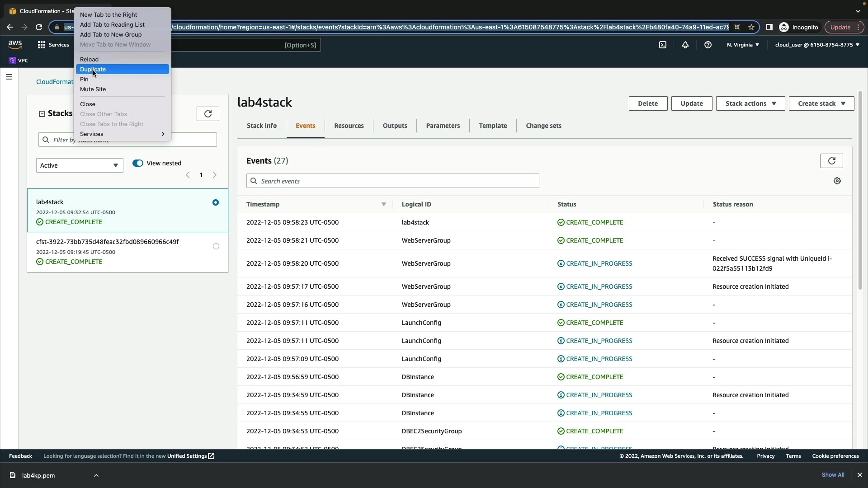
Task: Open the notifications bell icon
Action: pos(685,45)
